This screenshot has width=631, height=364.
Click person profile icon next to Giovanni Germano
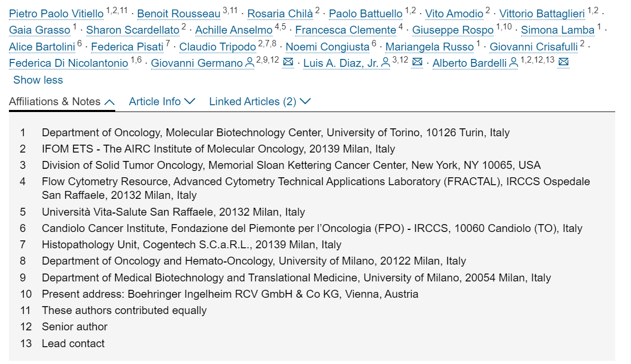pyautogui.click(x=249, y=63)
